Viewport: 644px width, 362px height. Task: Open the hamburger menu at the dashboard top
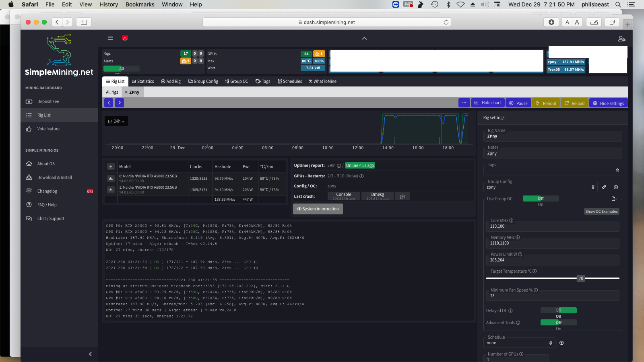coord(110,38)
